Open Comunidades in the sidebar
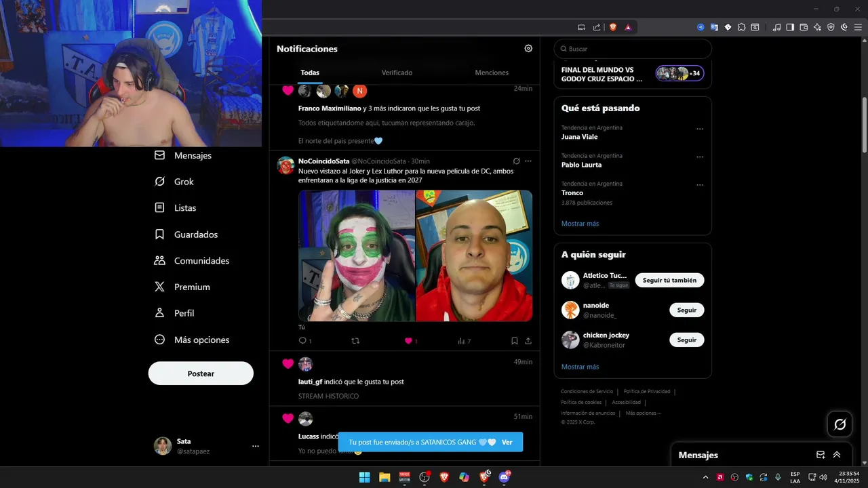868x488 pixels. pos(192,261)
